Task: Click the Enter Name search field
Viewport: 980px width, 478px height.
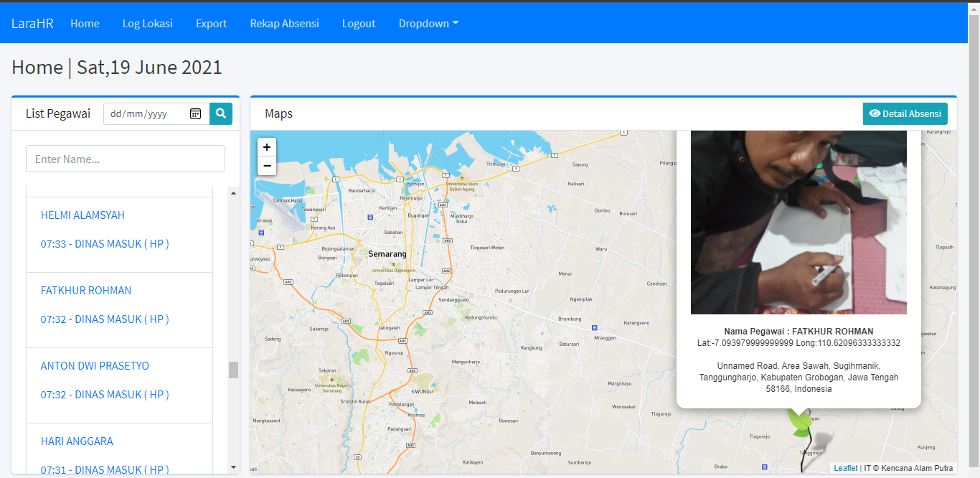Action: pos(126,159)
